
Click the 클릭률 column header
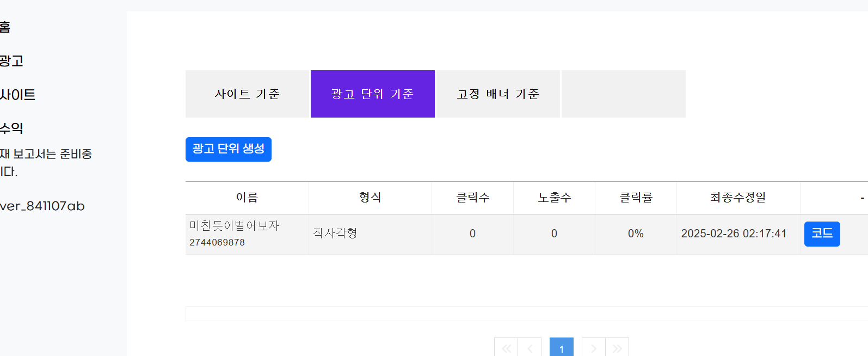pos(636,198)
